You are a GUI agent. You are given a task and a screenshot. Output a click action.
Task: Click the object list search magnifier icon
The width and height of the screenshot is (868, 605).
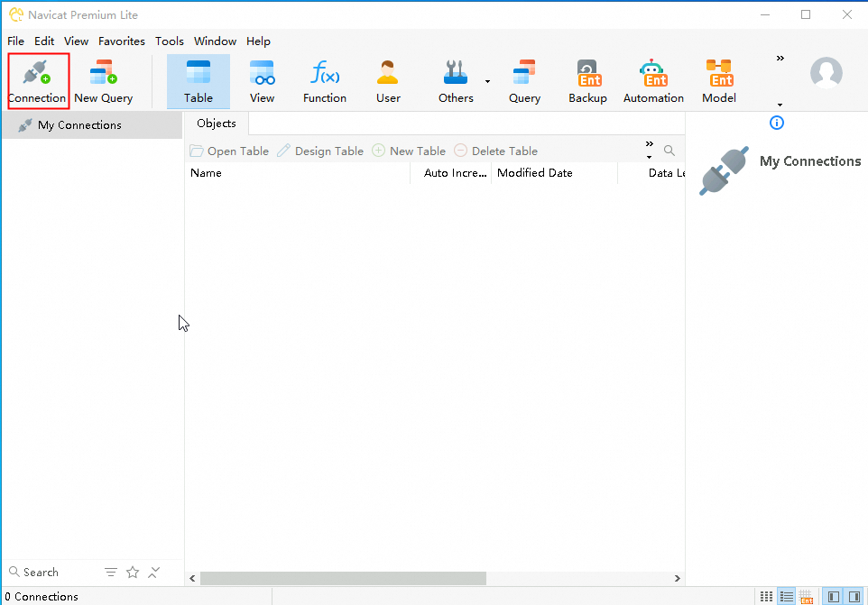(669, 151)
